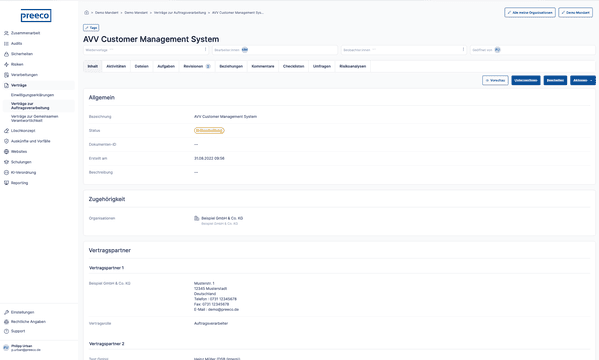Viewport: 599px width, 360px height.
Task: Open Zusammenarbeit via its people icon
Action: coord(6,33)
